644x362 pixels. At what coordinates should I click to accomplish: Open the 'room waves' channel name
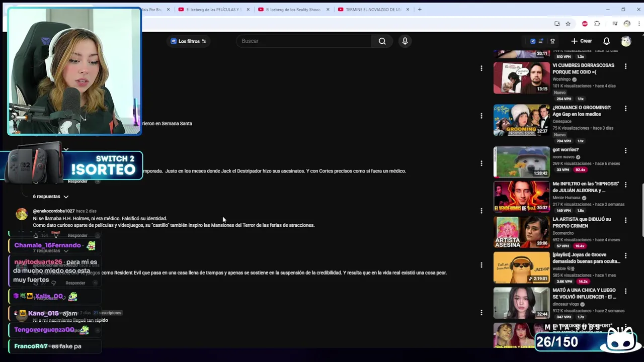click(x=563, y=157)
